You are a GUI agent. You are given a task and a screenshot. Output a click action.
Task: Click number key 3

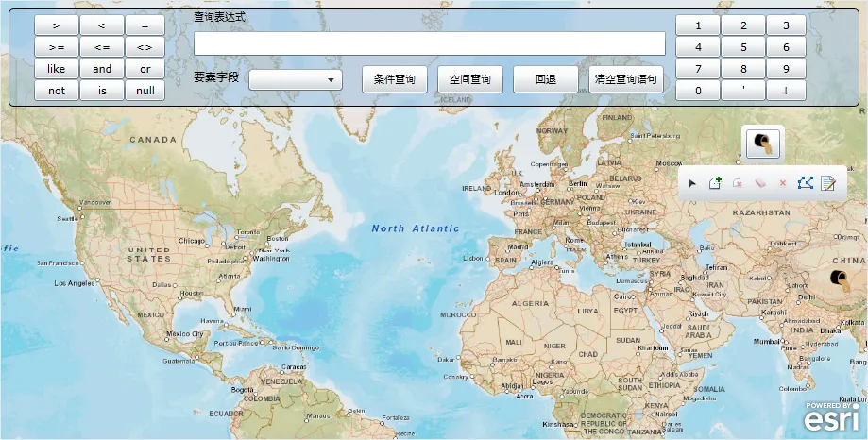coord(786,25)
